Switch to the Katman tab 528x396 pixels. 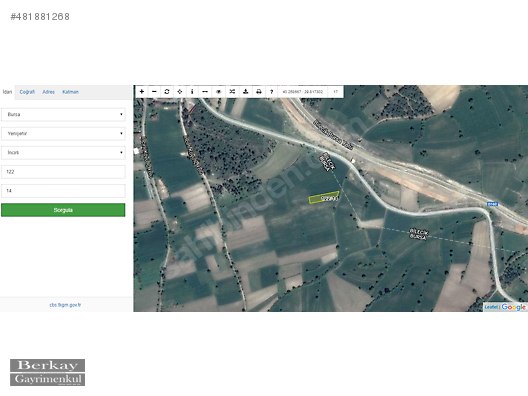pyautogui.click(x=70, y=92)
